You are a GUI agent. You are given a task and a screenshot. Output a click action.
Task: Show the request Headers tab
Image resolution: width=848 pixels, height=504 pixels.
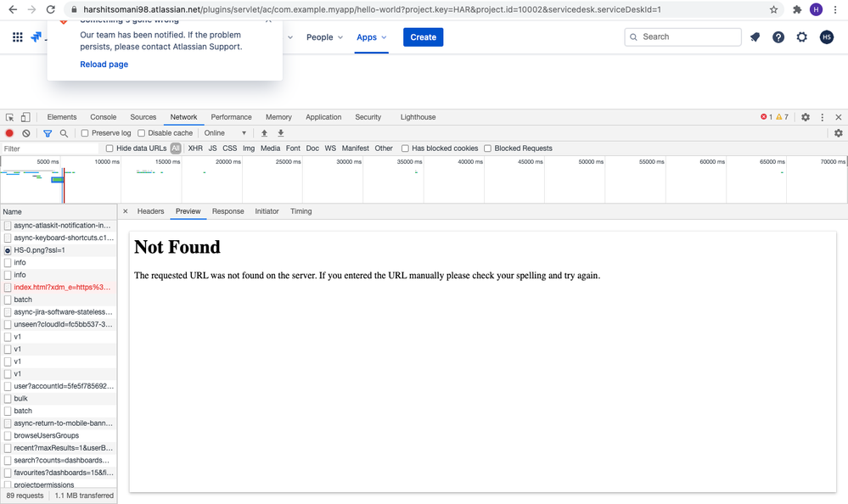point(150,211)
